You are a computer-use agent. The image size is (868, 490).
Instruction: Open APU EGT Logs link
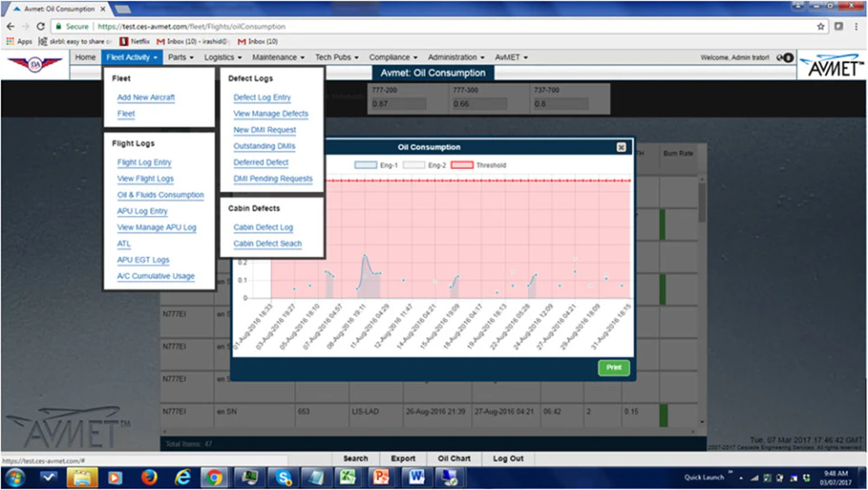(143, 259)
